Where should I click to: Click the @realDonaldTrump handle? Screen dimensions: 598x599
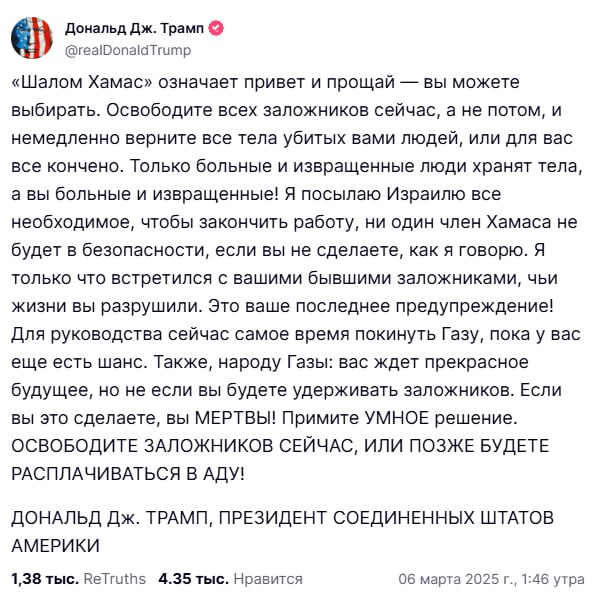pos(128,50)
